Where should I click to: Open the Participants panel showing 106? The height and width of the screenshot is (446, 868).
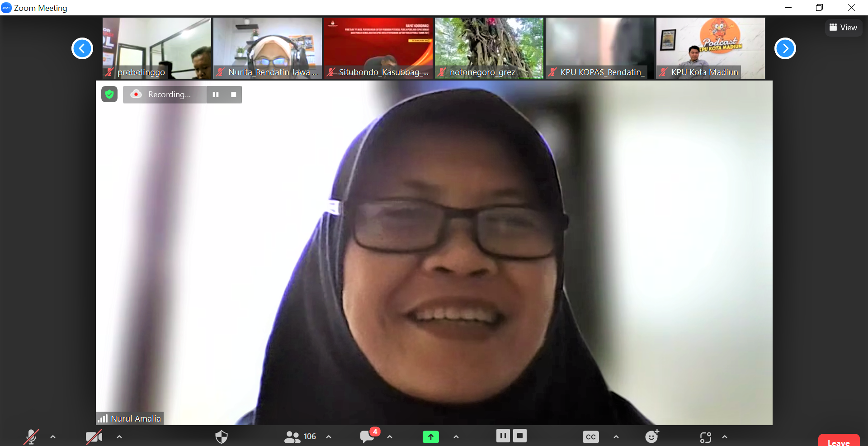[300, 437]
